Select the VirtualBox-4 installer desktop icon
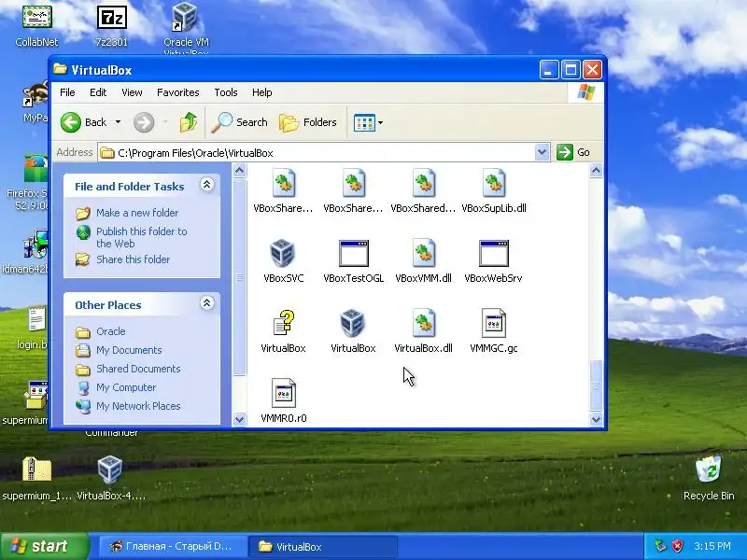The height and width of the screenshot is (560, 747). pyautogui.click(x=110, y=478)
